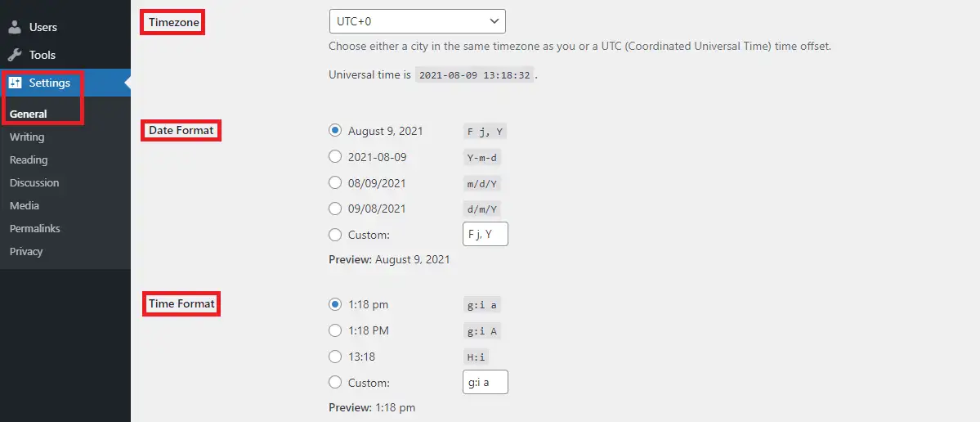Choose the 09/08/2021 date format
The image size is (980, 422).
click(335, 209)
